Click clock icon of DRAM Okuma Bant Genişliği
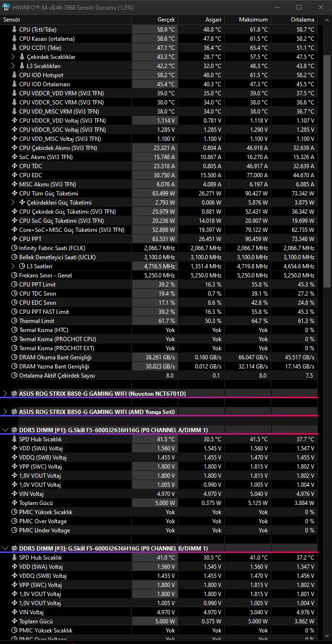The image size is (332, 644). pyautogui.click(x=14, y=357)
